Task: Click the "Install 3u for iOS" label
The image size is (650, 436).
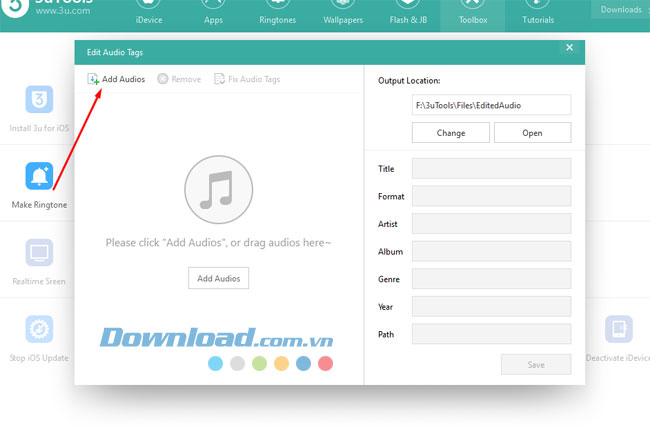Action: tap(39, 128)
